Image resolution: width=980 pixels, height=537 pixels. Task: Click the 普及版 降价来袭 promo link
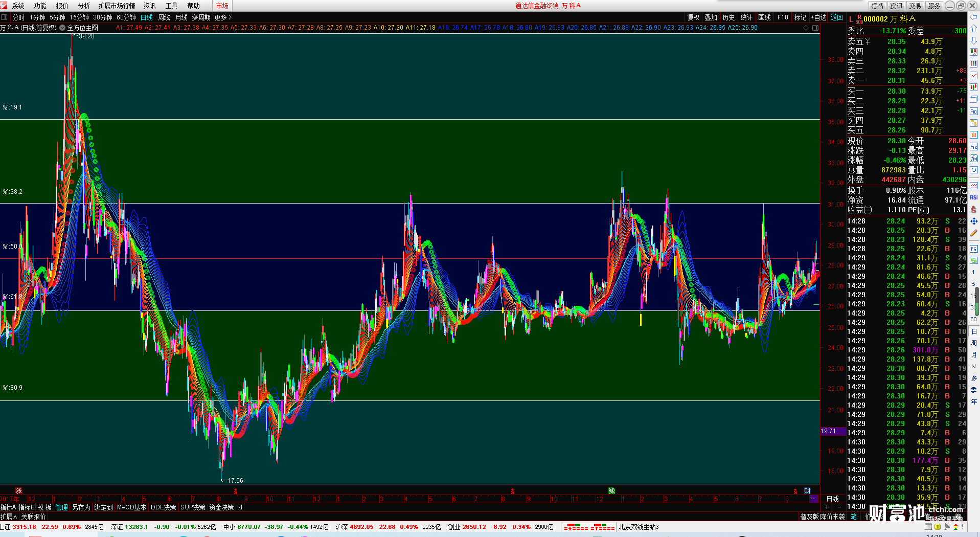coord(823,517)
